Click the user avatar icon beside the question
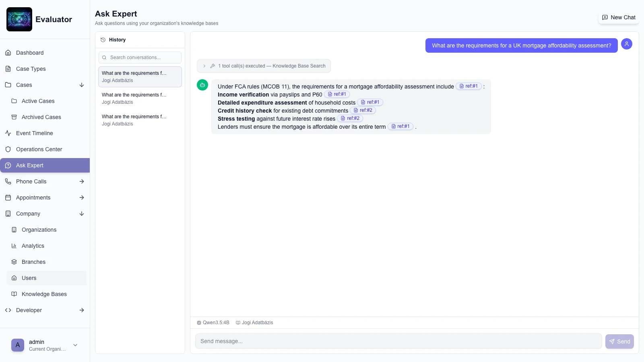The height and width of the screenshot is (362, 644). pyautogui.click(x=626, y=44)
